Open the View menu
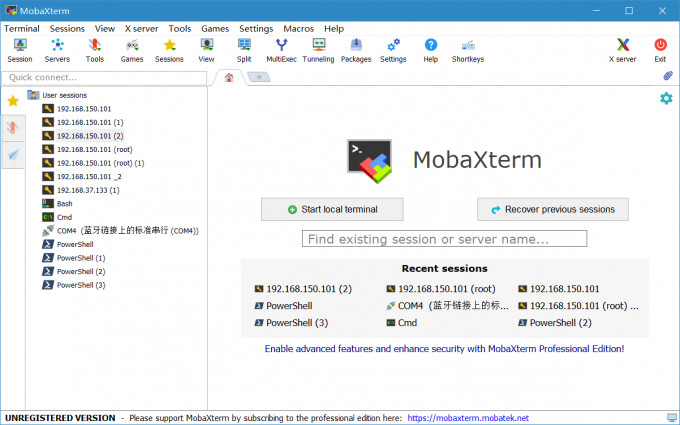The width and height of the screenshot is (680, 425). tap(105, 29)
